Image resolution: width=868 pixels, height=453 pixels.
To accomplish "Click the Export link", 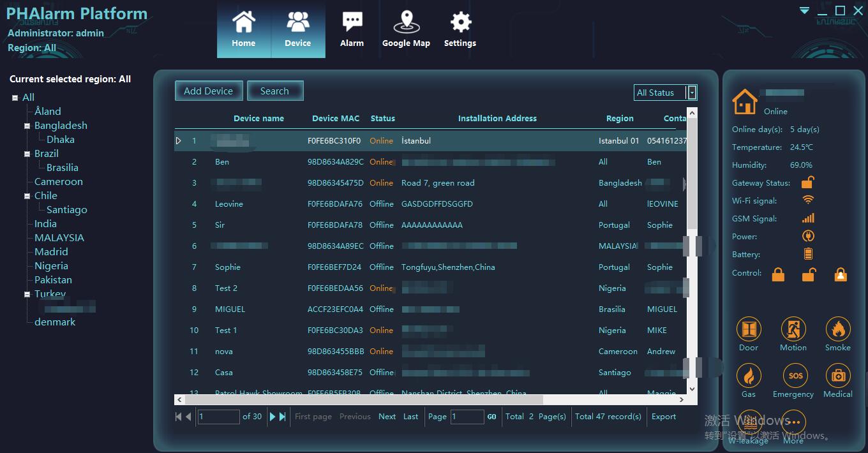I will [x=664, y=417].
